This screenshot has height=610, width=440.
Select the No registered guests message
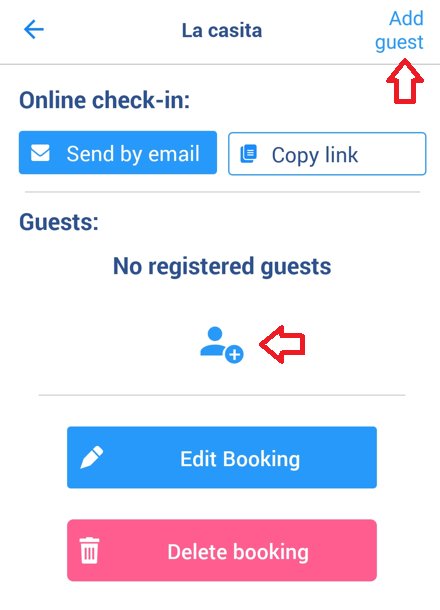[222, 266]
